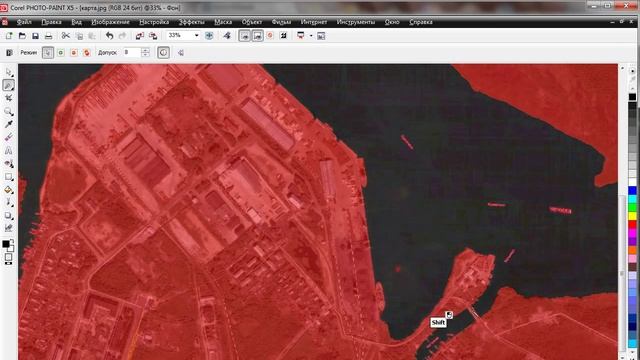Toggle object marquee visibility

[258, 36]
